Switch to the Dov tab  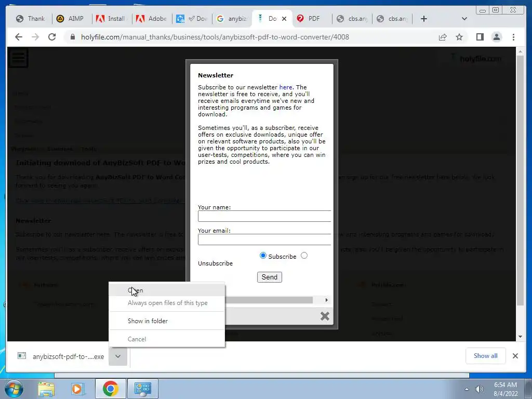(192, 19)
